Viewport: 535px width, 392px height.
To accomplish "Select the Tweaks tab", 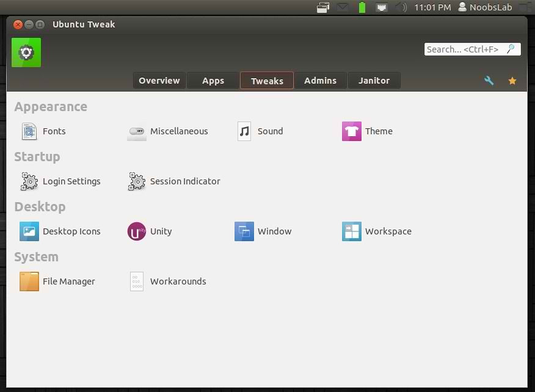I will coord(267,81).
